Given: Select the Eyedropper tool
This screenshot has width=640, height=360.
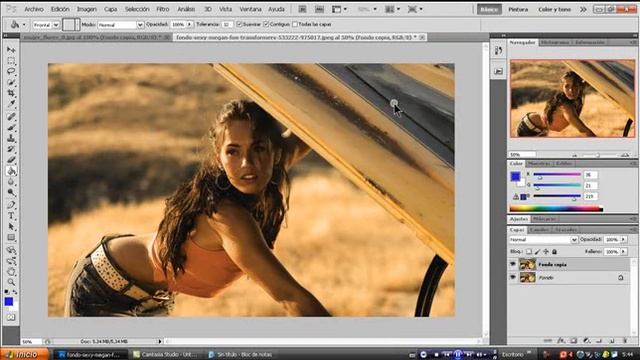Looking at the screenshot, I should (11, 104).
